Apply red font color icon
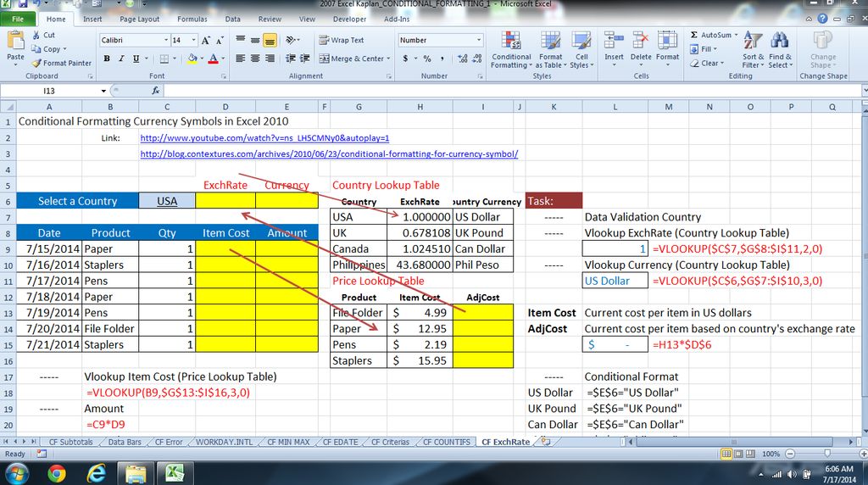 (x=213, y=59)
